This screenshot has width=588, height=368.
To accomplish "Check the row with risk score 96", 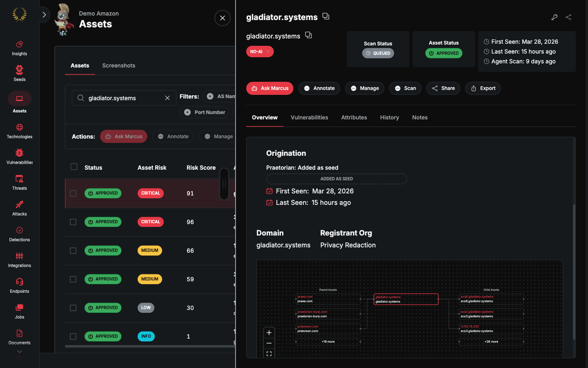I will (73, 222).
